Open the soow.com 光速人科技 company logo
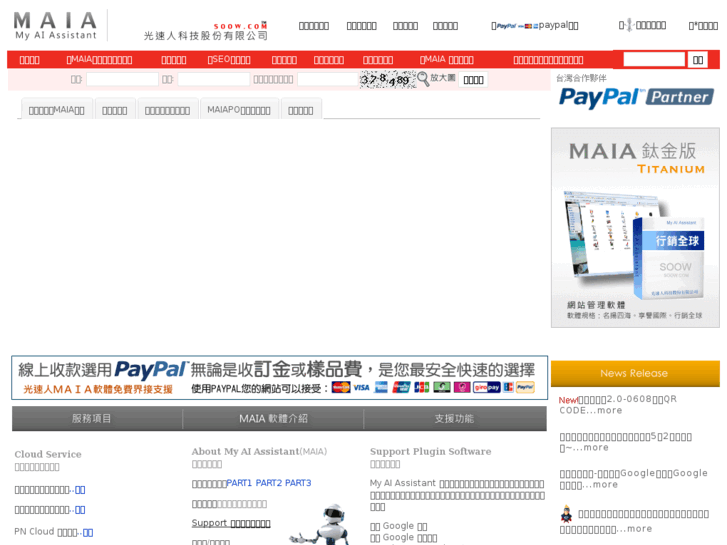 pyautogui.click(x=206, y=31)
